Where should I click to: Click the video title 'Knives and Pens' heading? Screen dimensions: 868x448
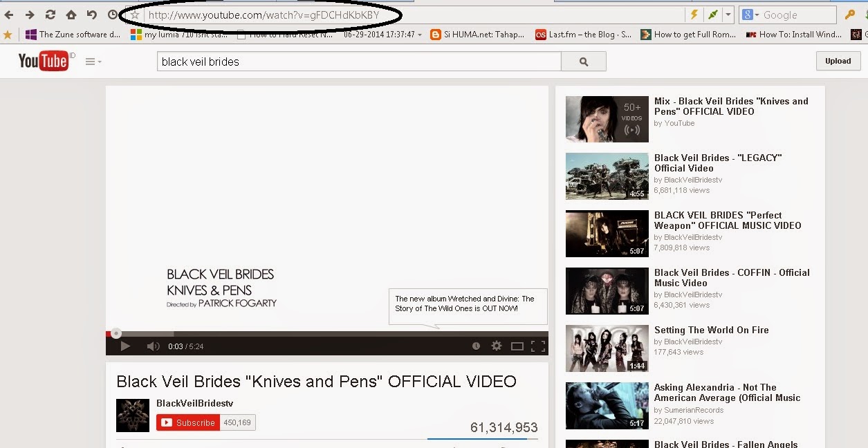(x=316, y=382)
